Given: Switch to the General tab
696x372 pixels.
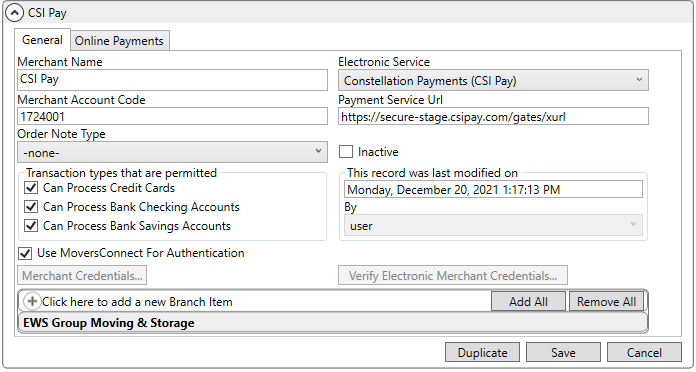Looking at the screenshot, I should click(42, 40).
